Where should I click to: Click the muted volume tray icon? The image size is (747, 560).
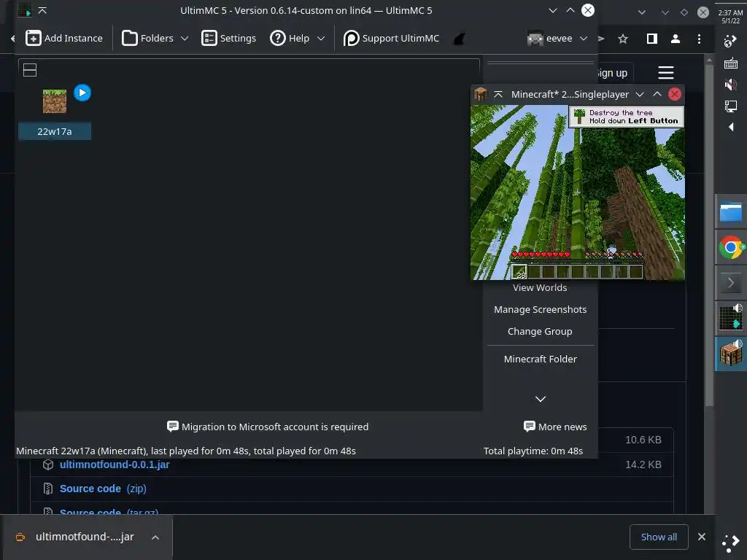click(x=731, y=85)
